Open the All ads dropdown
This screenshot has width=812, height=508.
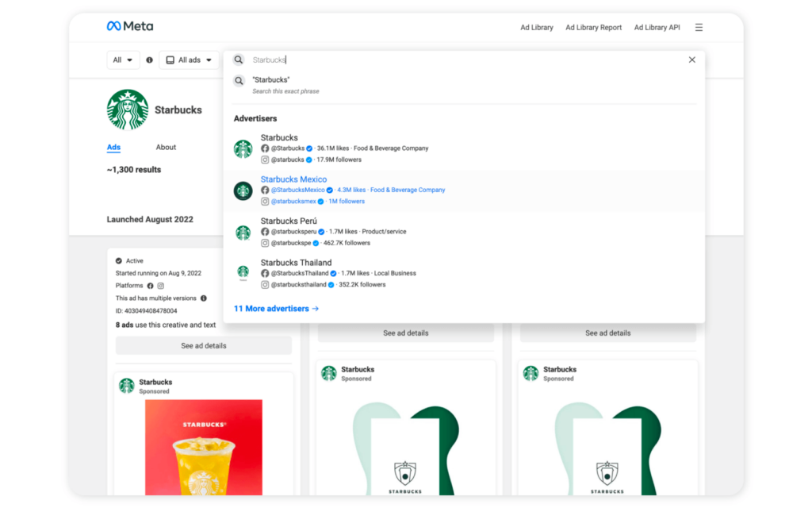coord(189,60)
